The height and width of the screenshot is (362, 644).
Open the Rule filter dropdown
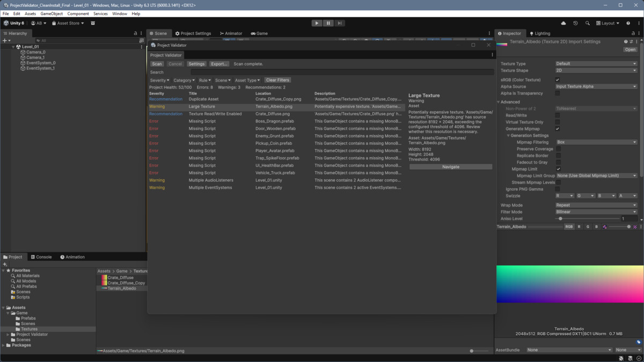coord(205,80)
